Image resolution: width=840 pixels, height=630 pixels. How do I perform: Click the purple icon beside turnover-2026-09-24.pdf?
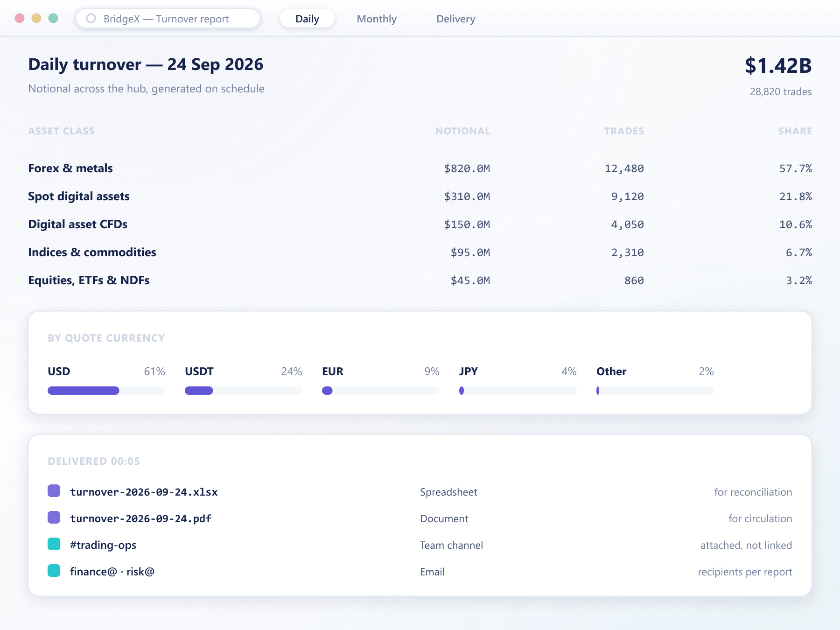pyautogui.click(x=54, y=518)
